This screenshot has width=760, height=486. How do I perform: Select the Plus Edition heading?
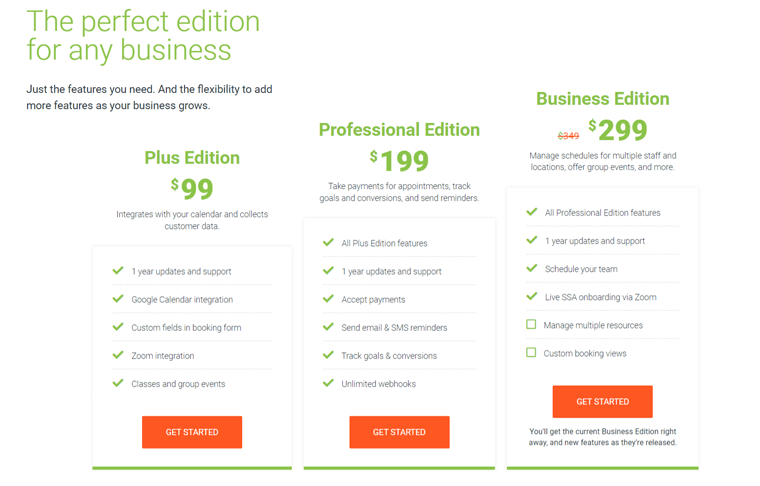192,158
